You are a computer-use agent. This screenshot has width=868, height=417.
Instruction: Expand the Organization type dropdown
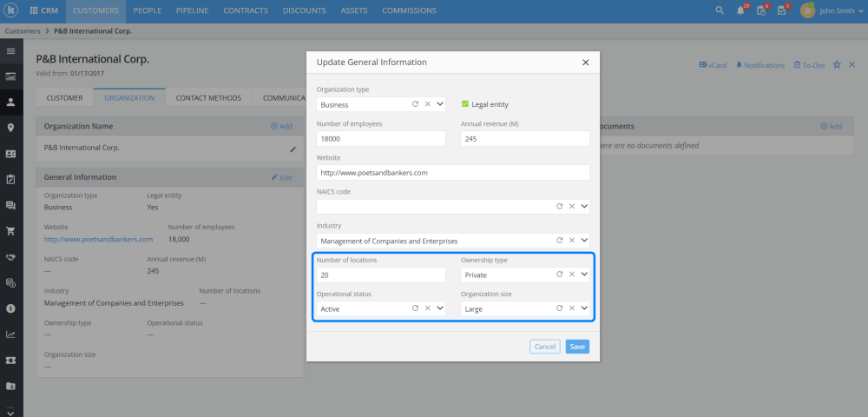coord(440,103)
